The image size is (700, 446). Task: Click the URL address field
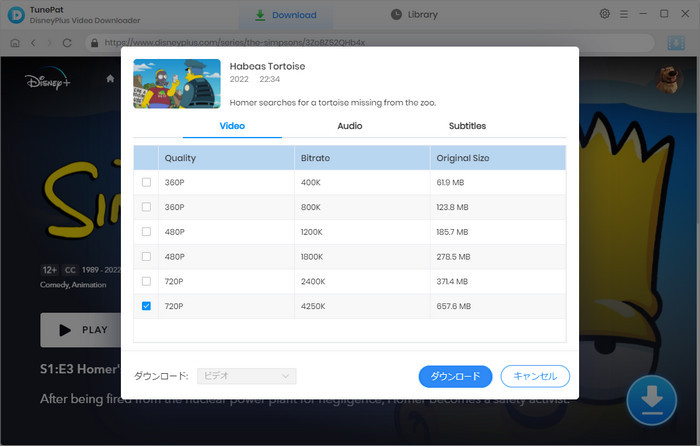pyautogui.click(x=370, y=43)
